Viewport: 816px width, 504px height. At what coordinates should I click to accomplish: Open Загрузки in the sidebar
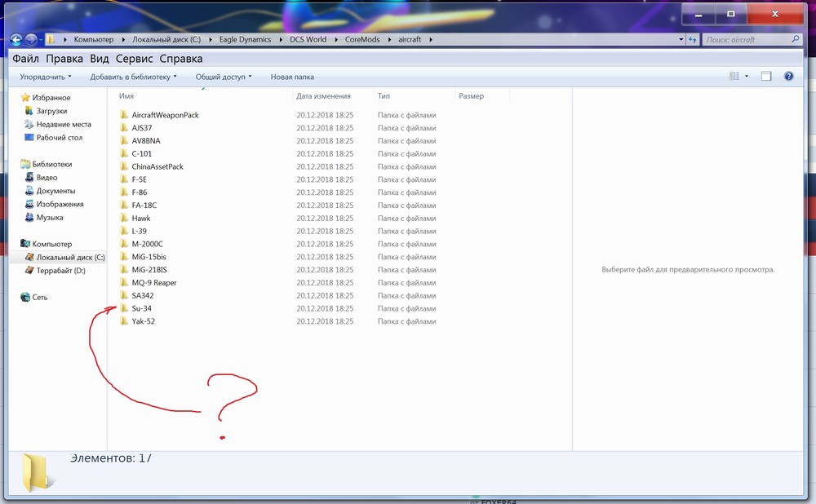pyautogui.click(x=51, y=111)
